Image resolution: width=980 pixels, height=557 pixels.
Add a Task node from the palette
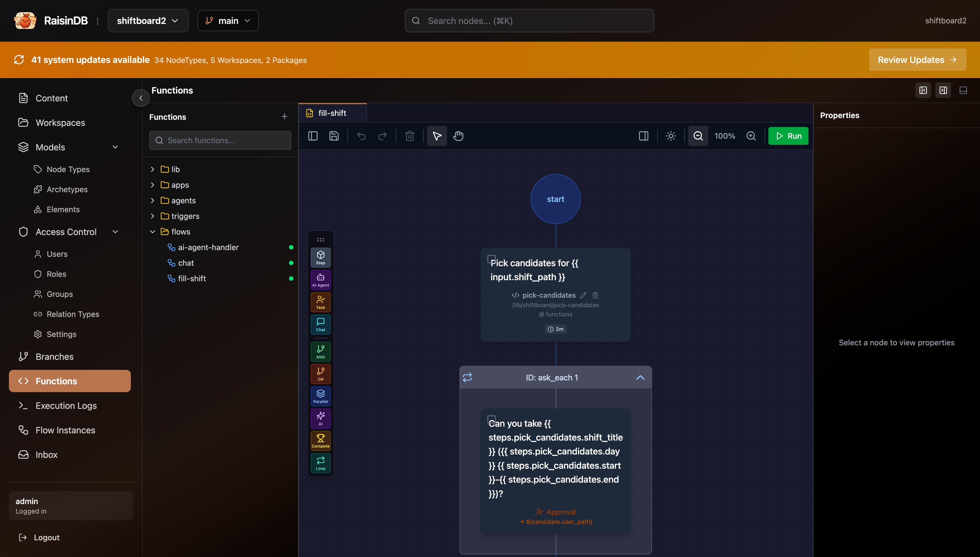click(320, 302)
